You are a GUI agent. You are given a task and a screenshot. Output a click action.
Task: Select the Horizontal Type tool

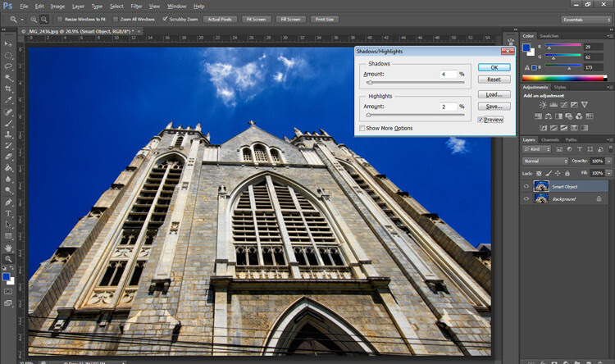[8, 214]
